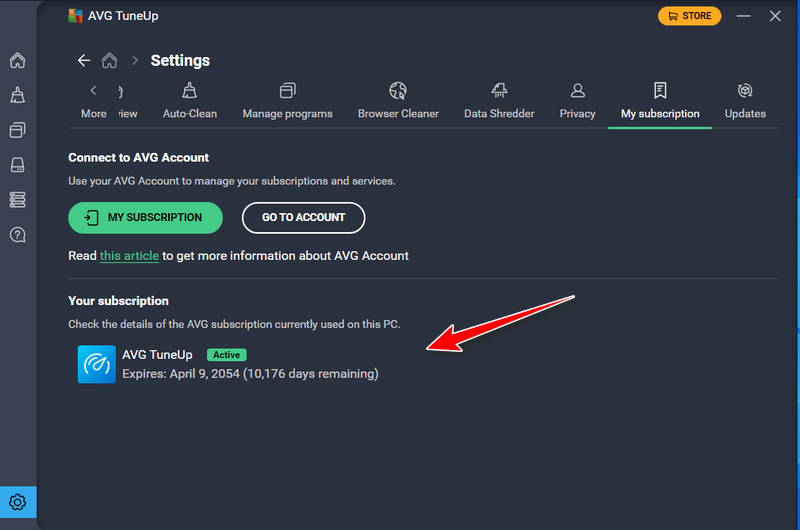Viewport: 800px width, 530px height.
Task: Open the orange STORE button
Action: tap(689, 16)
